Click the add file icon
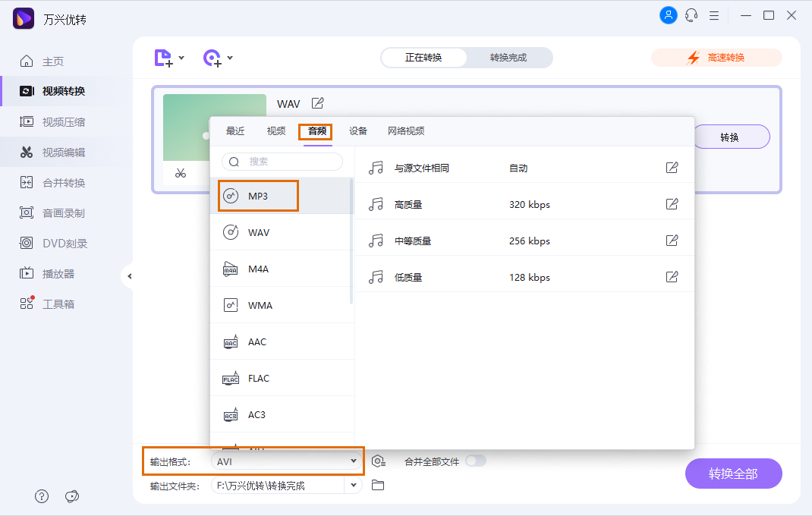 [x=163, y=58]
